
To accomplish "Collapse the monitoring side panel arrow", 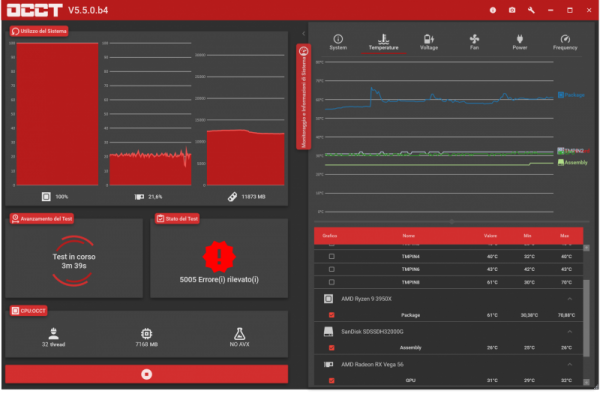I will pos(303,34).
